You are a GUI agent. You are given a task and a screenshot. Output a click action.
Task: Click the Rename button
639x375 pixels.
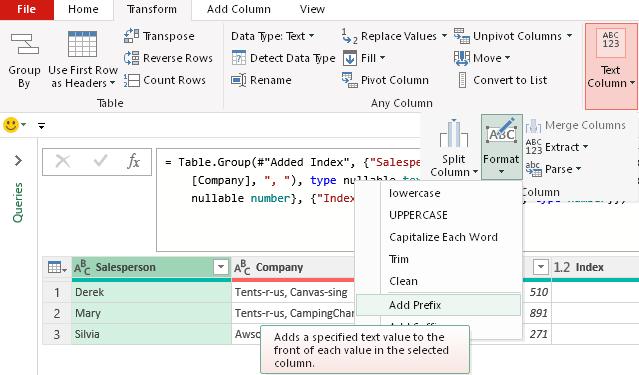click(x=261, y=80)
